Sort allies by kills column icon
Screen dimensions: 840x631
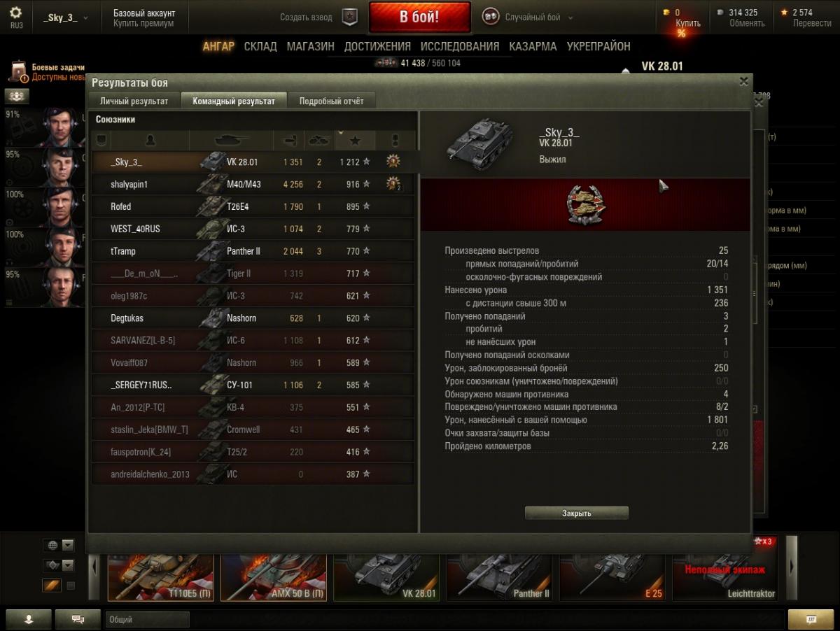pos(319,141)
